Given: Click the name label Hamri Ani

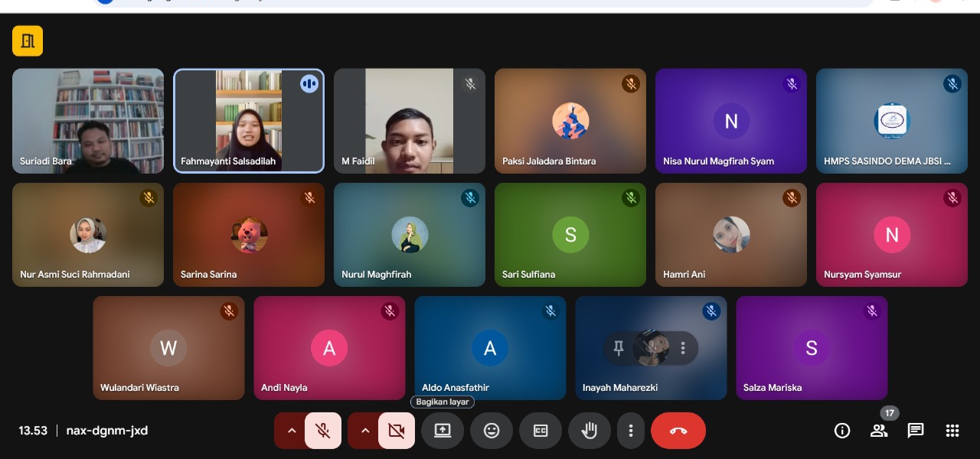Looking at the screenshot, I should (684, 274).
